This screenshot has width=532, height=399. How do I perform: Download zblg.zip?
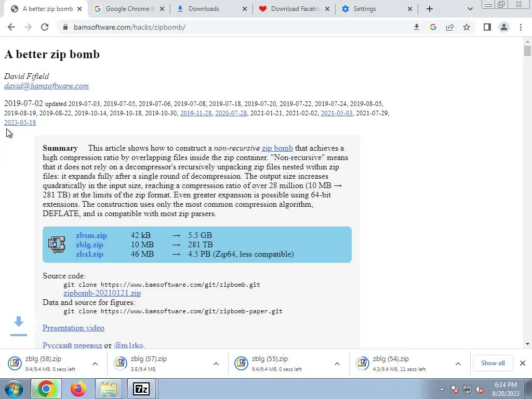pyautogui.click(x=89, y=245)
